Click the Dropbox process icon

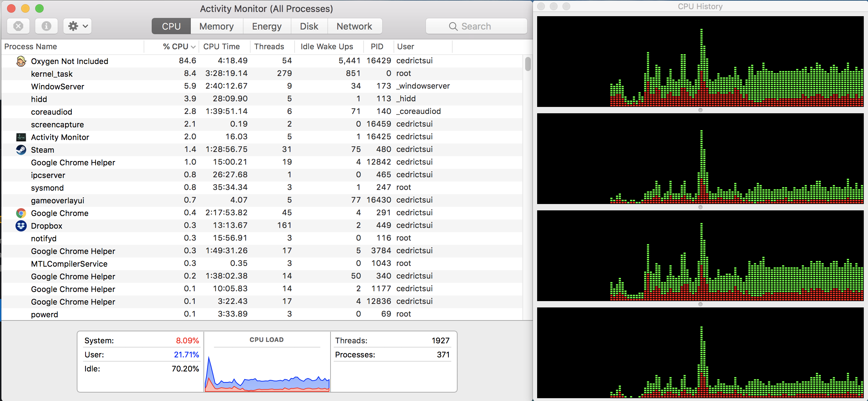[x=21, y=226]
